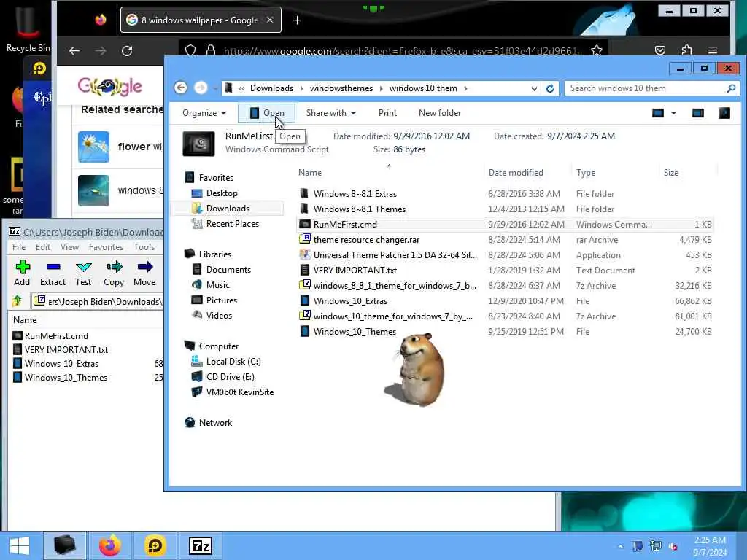Show hidden system tray icons

point(620,547)
